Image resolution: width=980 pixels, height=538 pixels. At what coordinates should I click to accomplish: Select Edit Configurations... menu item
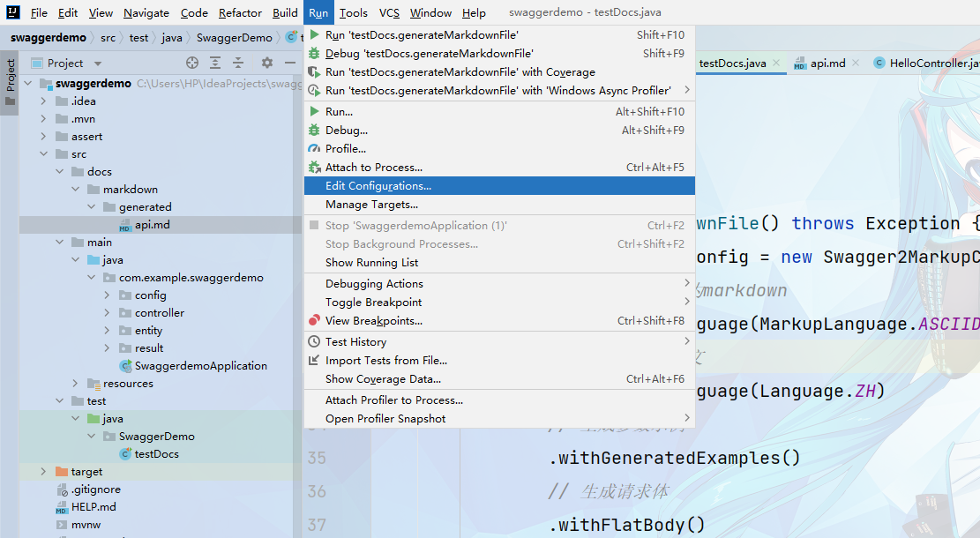coord(499,185)
